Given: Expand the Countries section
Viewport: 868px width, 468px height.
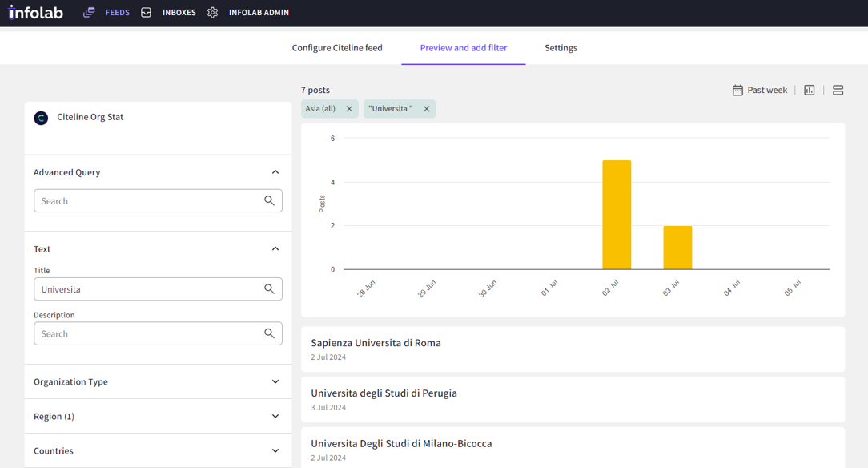Looking at the screenshot, I should pos(275,451).
